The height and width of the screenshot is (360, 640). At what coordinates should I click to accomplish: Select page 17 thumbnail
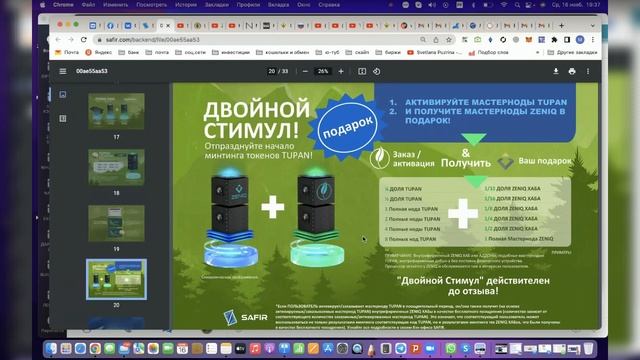click(116, 111)
